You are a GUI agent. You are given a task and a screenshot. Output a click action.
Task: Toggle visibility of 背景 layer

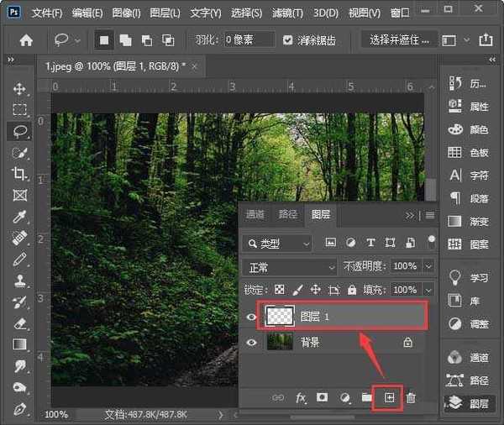tap(250, 343)
